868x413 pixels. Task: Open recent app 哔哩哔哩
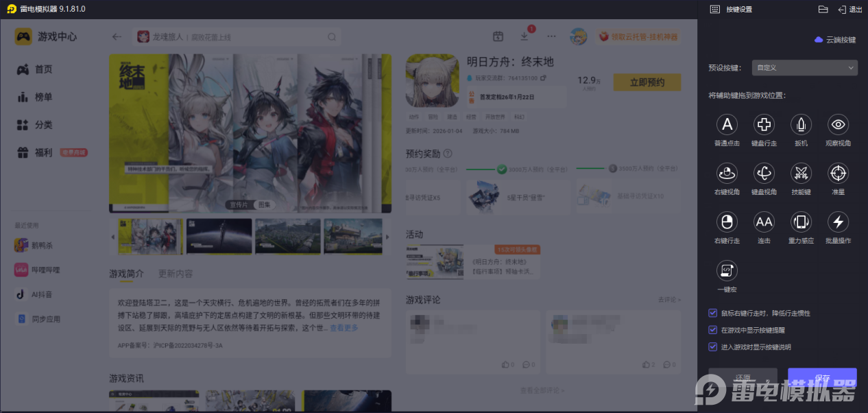tap(37, 270)
